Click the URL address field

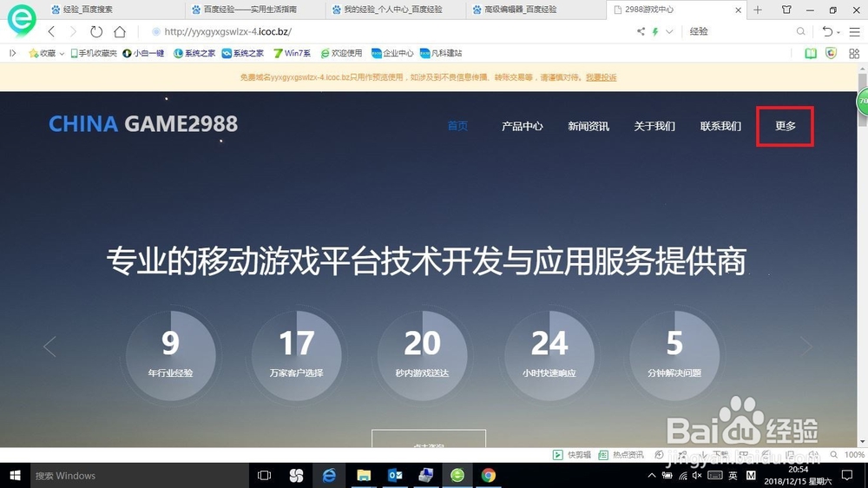coord(387,31)
